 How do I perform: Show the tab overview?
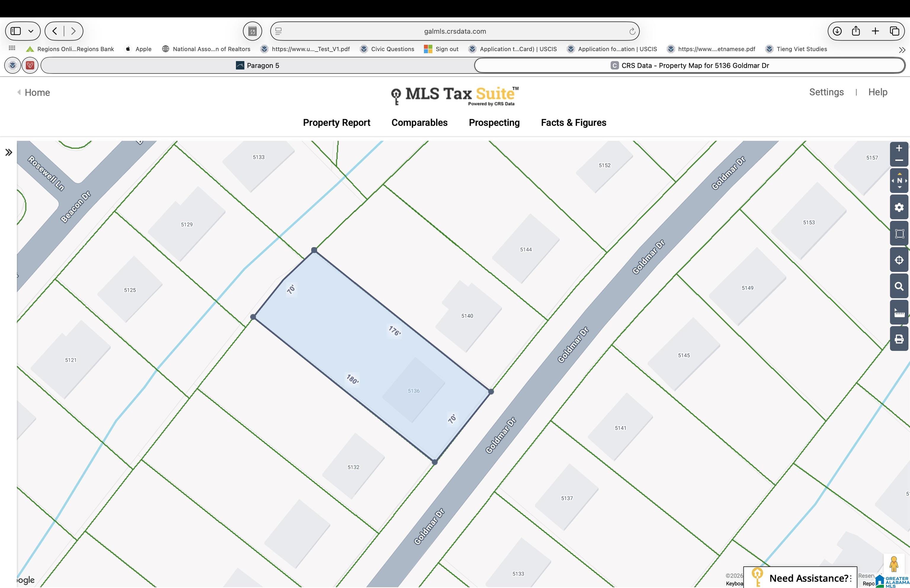pos(894,31)
